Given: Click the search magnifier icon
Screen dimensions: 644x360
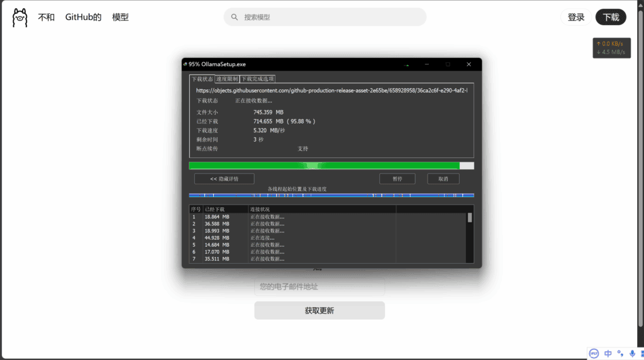Looking at the screenshot, I should pos(235,18).
